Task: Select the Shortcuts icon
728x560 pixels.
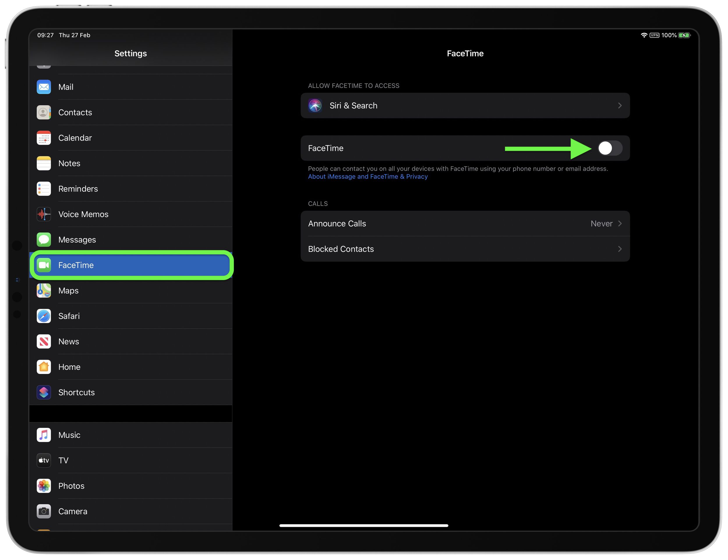Action: (44, 392)
